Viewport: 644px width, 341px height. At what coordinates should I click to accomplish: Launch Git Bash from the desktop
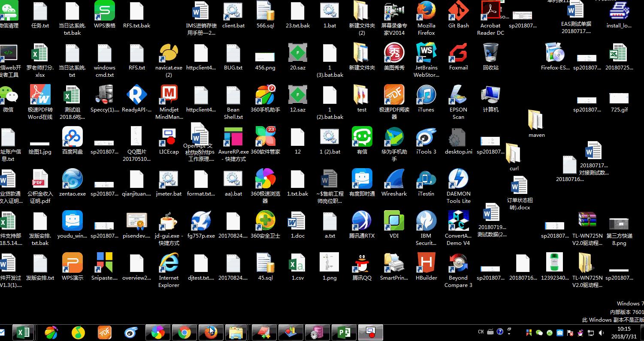click(x=458, y=11)
